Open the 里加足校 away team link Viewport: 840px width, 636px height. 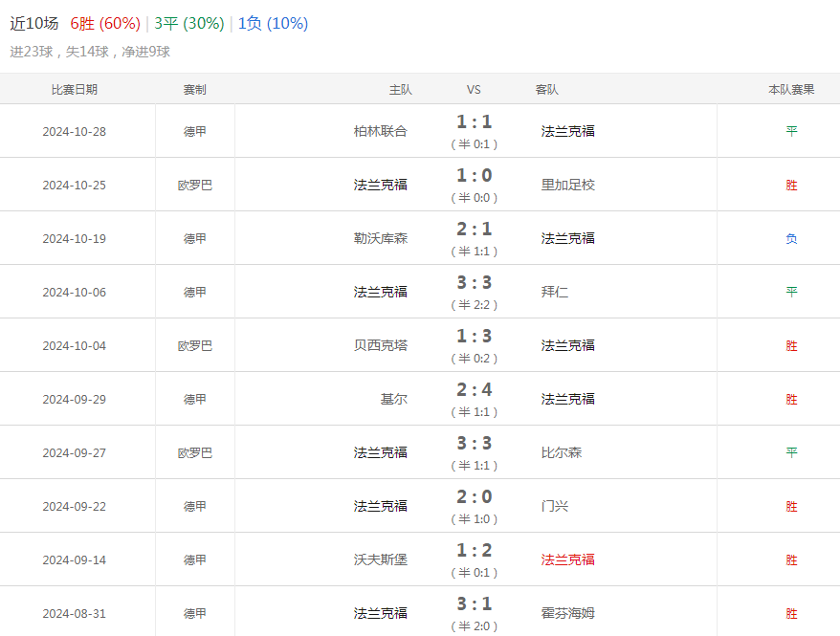pos(568,185)
